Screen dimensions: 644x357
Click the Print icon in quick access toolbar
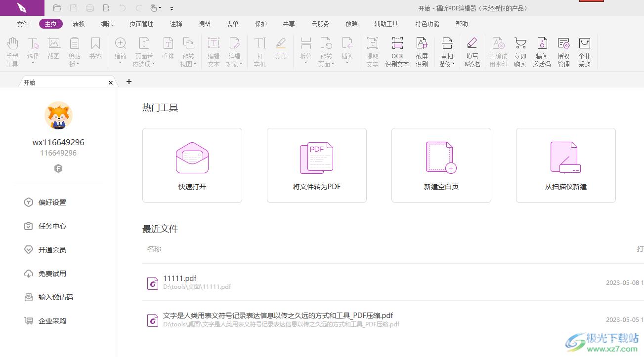click(90, 8)
